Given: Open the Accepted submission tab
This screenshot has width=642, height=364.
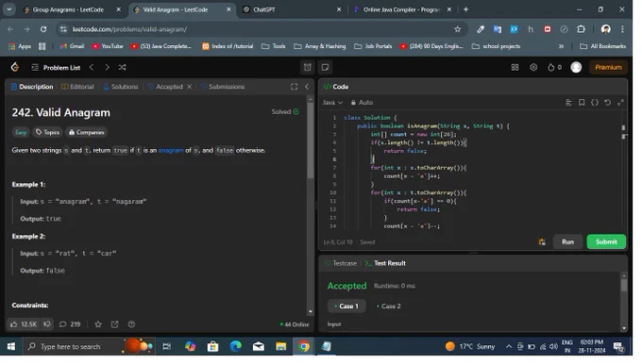Looking at the screenshot, I should tap(165, 87).
